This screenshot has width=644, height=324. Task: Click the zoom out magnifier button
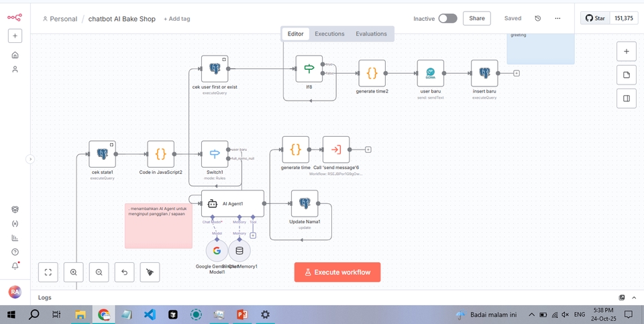[x=99, y=272]
